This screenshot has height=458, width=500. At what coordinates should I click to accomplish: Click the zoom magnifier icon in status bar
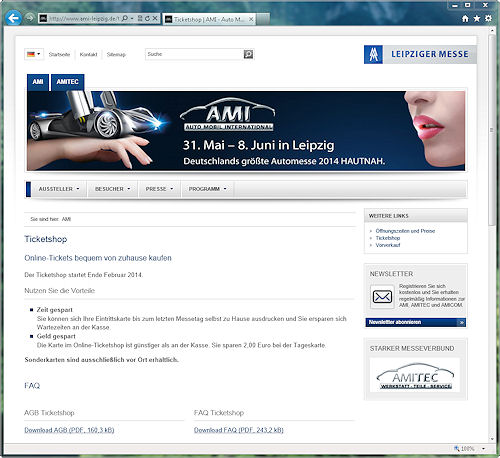click(x=457, y=449)
